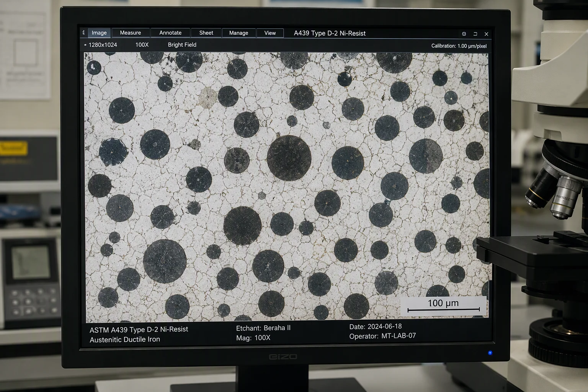
Task: Click the Calibration 1.00 µm/pixel readout
Action: coord(459,46)
